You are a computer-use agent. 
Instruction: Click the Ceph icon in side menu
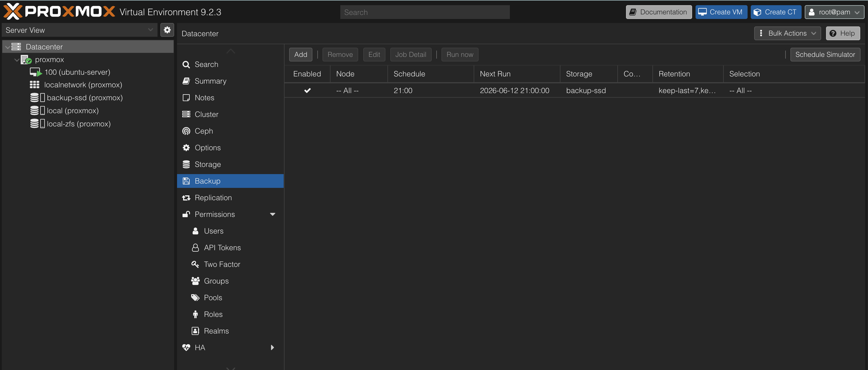click(186, 131)
